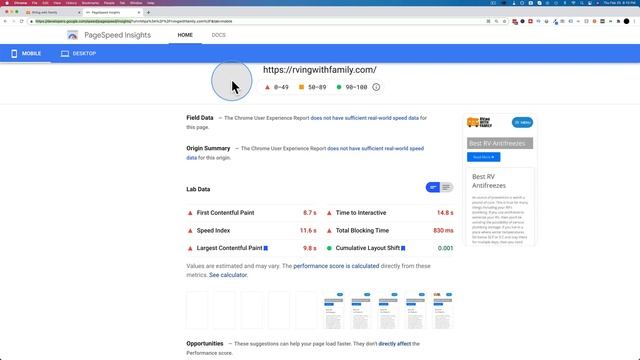640x360 pixels.
Task: Close the RVing with Family browser tab
Action: click(79, 12)
